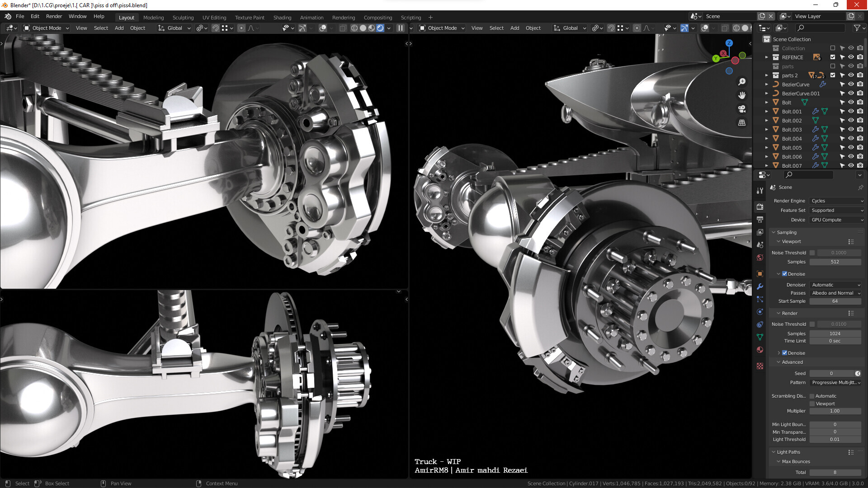Click the pan hand viewport gizmo
The height and width of the screenshot is (488, 868).
pyautogui.click(x=742, y=95)
